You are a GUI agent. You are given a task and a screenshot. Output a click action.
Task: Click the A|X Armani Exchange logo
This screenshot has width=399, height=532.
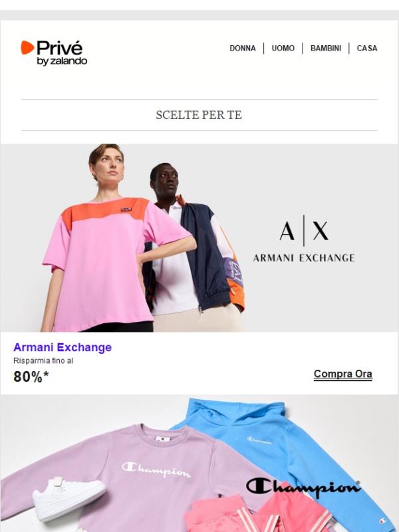(x=304, y=239)
